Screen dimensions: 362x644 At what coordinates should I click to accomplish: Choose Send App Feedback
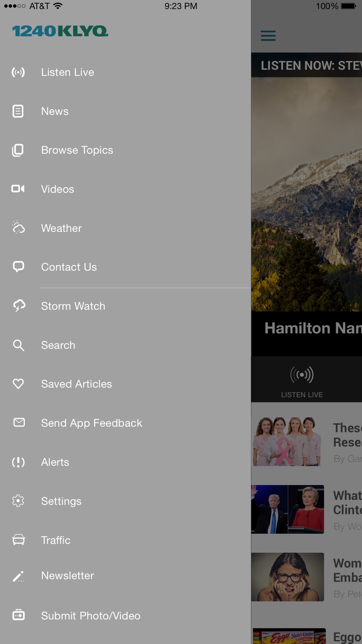(125, 423)
